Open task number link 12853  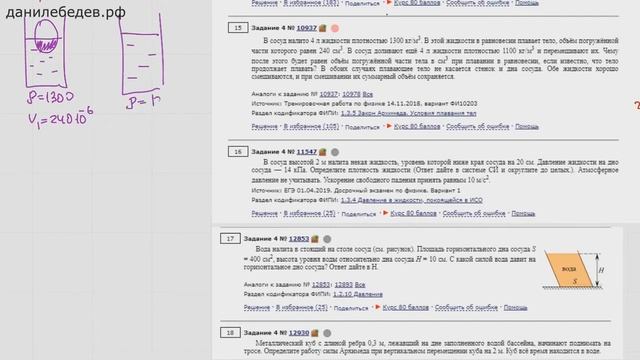[x=299, y=239]
